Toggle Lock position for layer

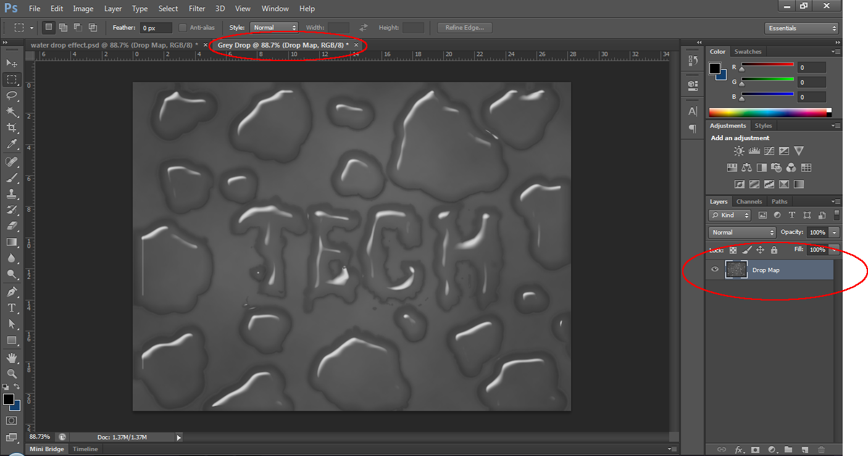[x=760, y=250]
